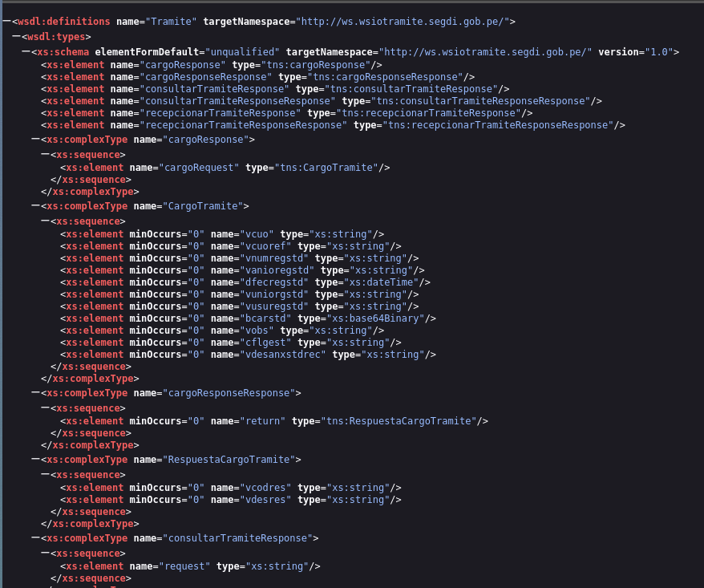
Task: Collapse the xs:schema node
Action: click(26, 52)
